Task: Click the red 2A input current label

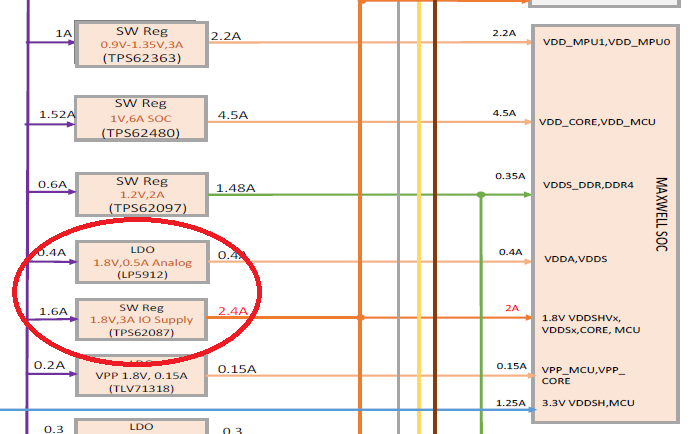Action: click(512, 308)
